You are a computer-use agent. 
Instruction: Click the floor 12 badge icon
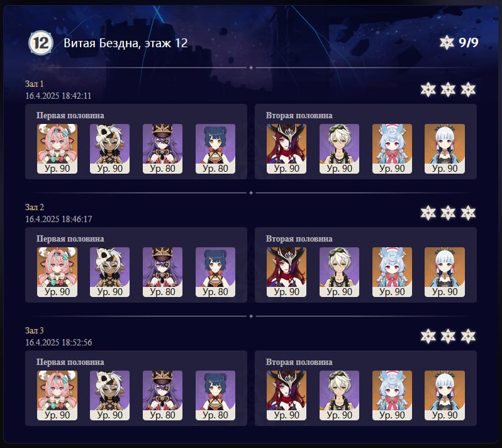pyautogui.click(x=41, y=43)
